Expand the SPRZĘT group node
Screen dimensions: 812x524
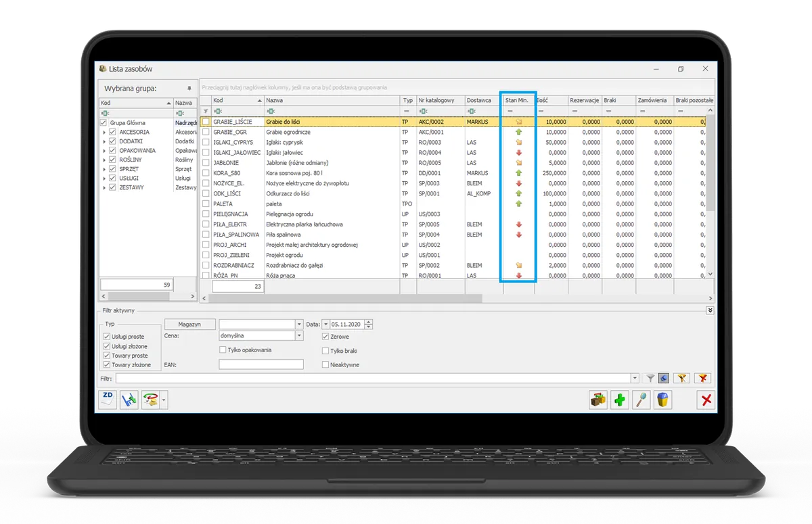pyautogui.click(x=104, y=169)
